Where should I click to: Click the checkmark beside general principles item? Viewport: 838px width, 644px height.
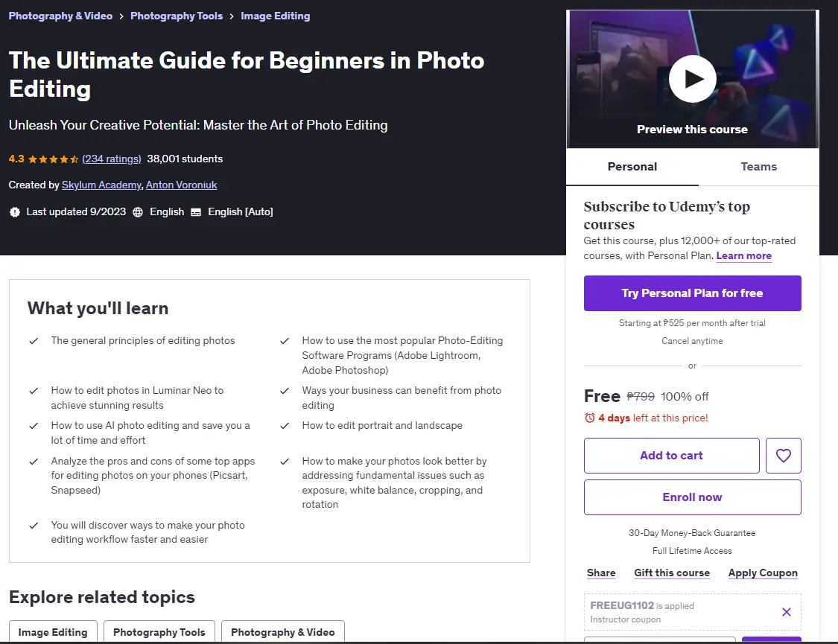tap(34, 341)
